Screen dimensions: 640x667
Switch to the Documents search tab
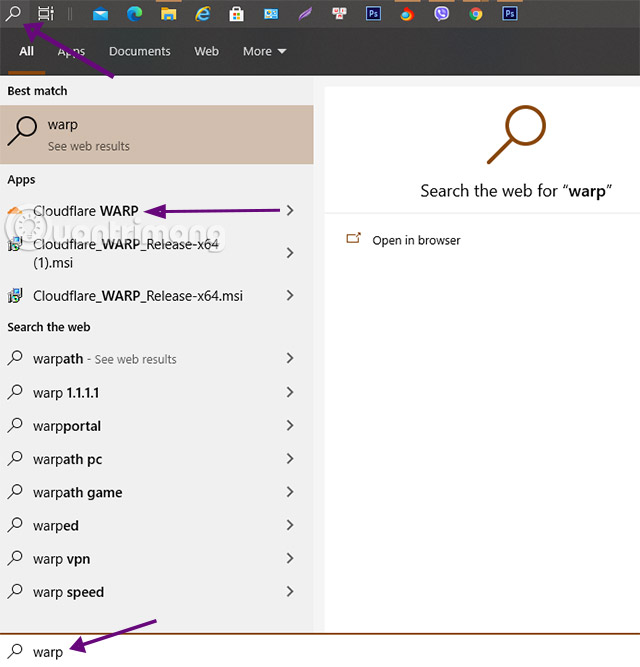click(x=139, y=51)
